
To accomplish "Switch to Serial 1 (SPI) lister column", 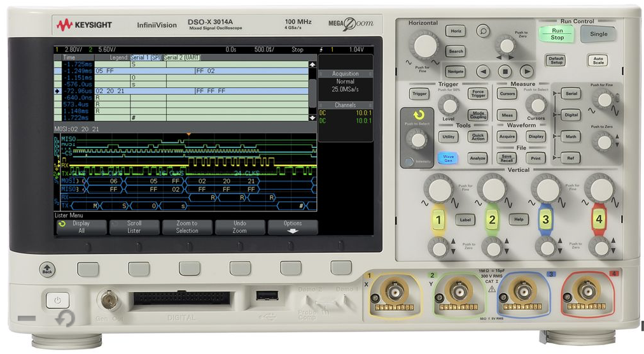I will (x=146, y=57).
